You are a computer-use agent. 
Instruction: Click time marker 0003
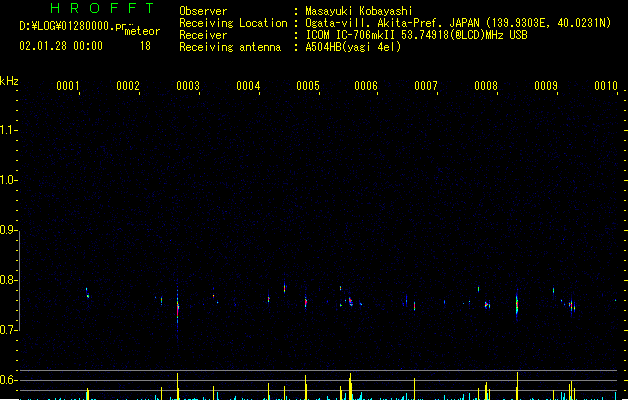tap(188, 86)
